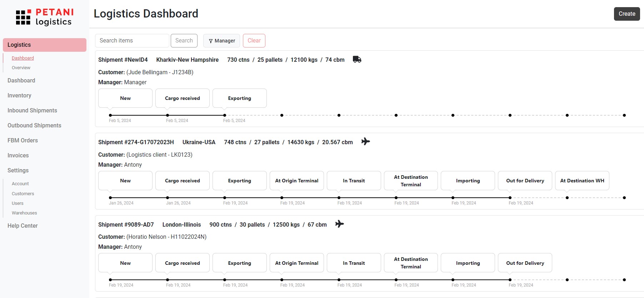Click the Petani Logistics logo
The width and height of the screenshot is (644, 298).
(x=44, y=17)
